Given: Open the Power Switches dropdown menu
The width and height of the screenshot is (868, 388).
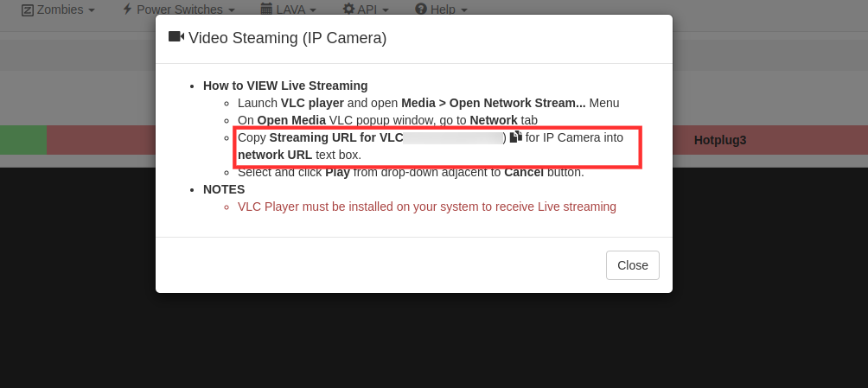Looking at the screenshot, I should coord(178,10).
